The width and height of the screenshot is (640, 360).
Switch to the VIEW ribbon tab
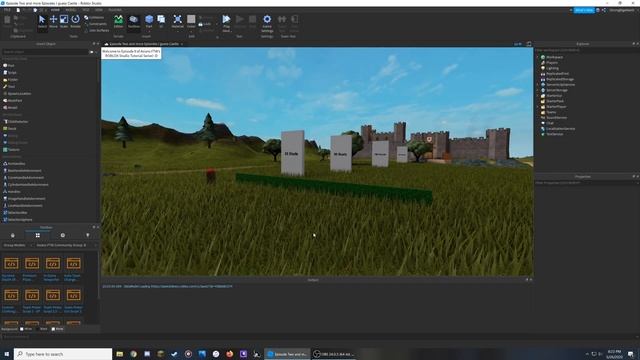tap(99, 10)
